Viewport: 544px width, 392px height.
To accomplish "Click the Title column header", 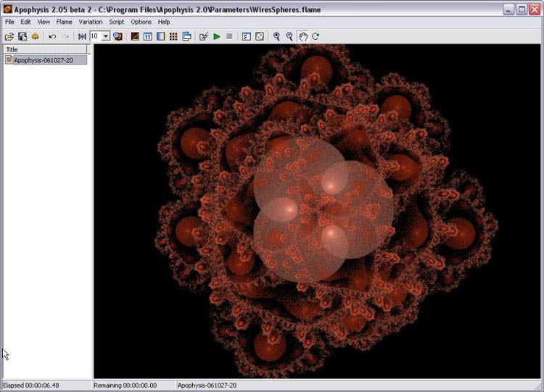I will pyautogui.click(x=45, y=49).
